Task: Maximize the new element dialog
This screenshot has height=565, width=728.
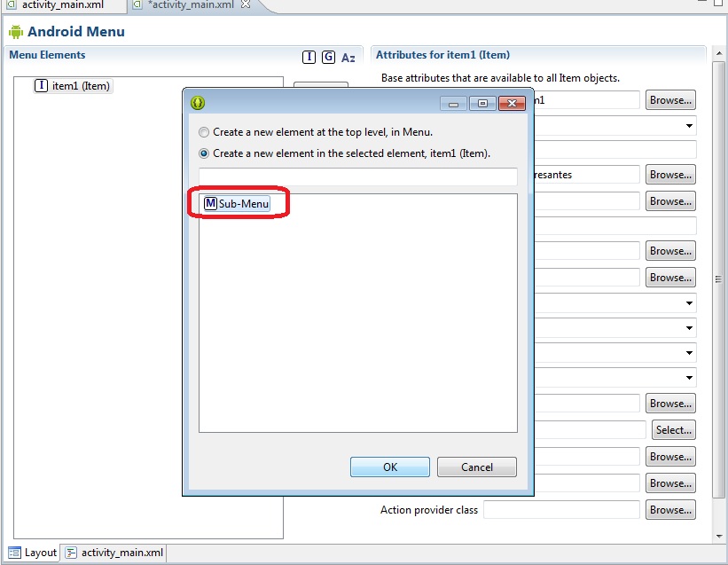Action: click(x=482, y=103)
